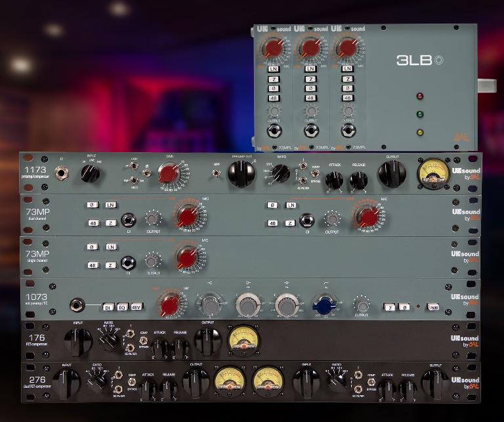Click the output jack of third 3LB module

point(348,131)
